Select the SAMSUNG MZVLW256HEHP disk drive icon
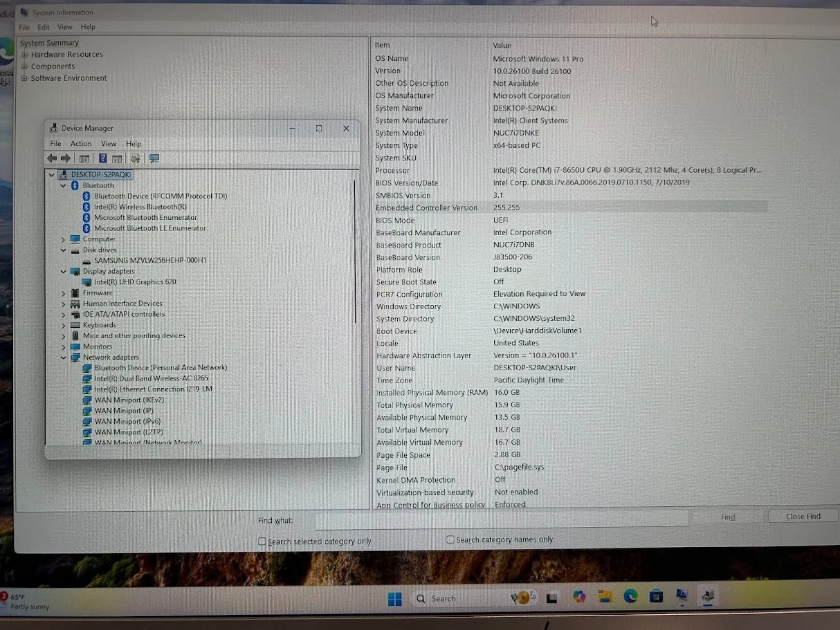The height and width of the screenshot is (630, 840). click(86, 261)
